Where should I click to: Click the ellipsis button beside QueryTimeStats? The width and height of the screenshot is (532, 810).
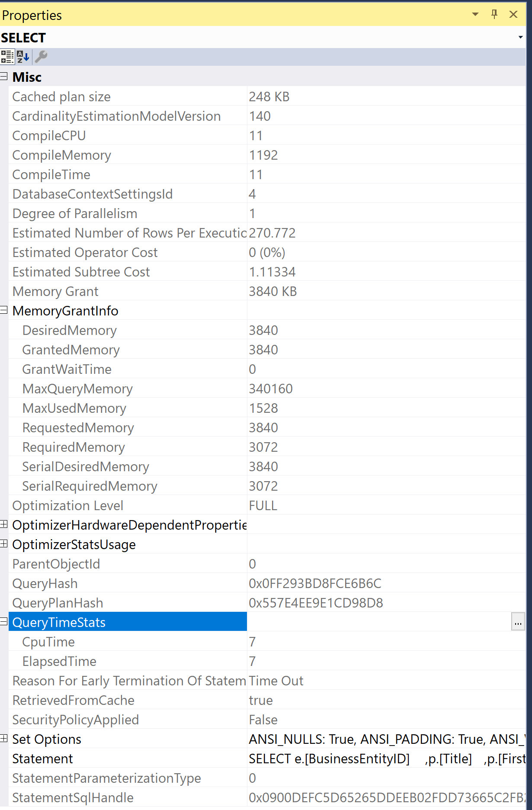pyautogui.click(x=518, y=622)
